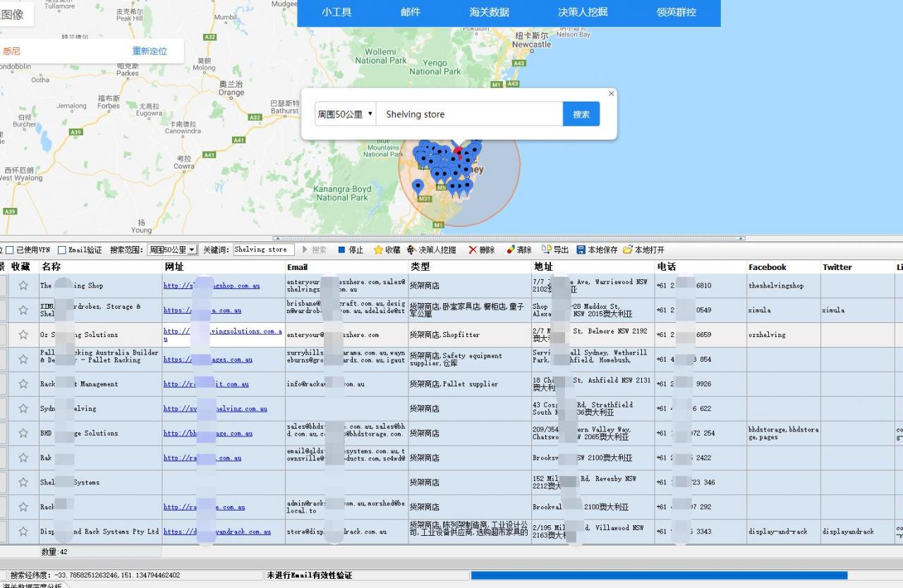Open the 决策人挖掘 top menu
Image resolution: width=903 pixels, height=588 pixels.
pos(583,12)
